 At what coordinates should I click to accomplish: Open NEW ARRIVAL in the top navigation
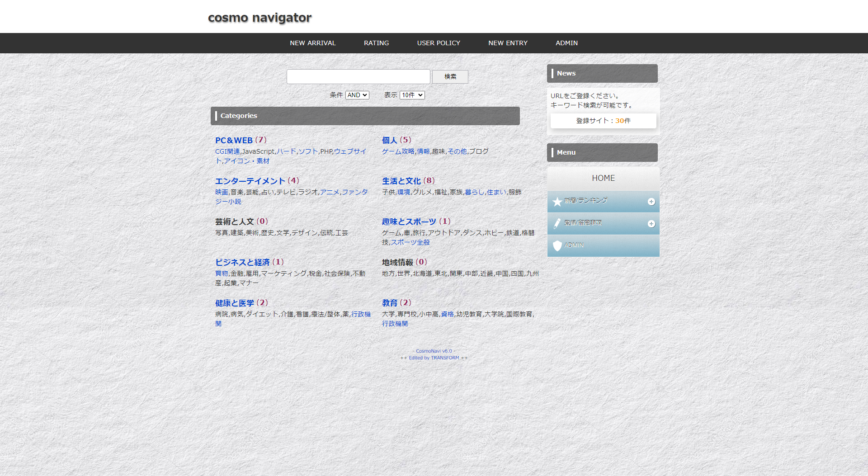pos(312,43)
